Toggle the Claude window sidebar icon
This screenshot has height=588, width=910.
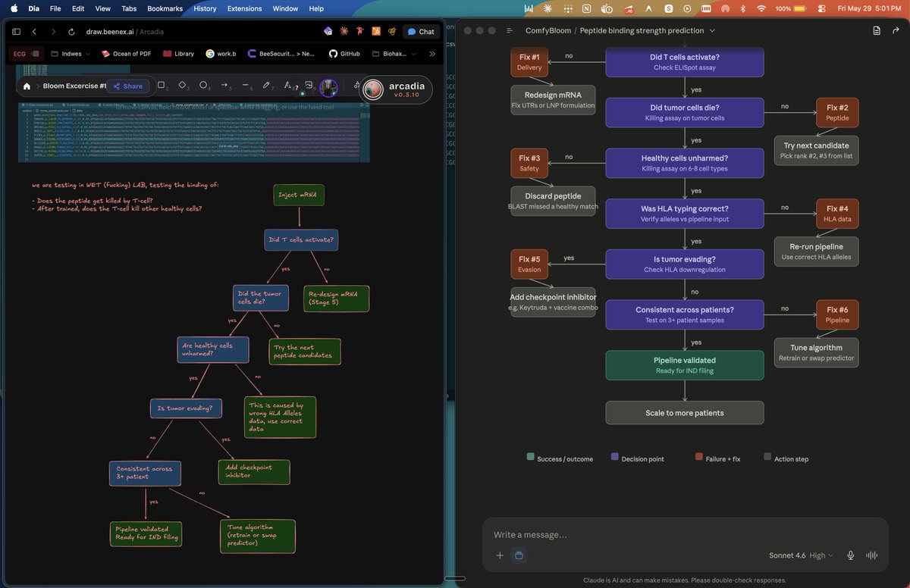510,31
